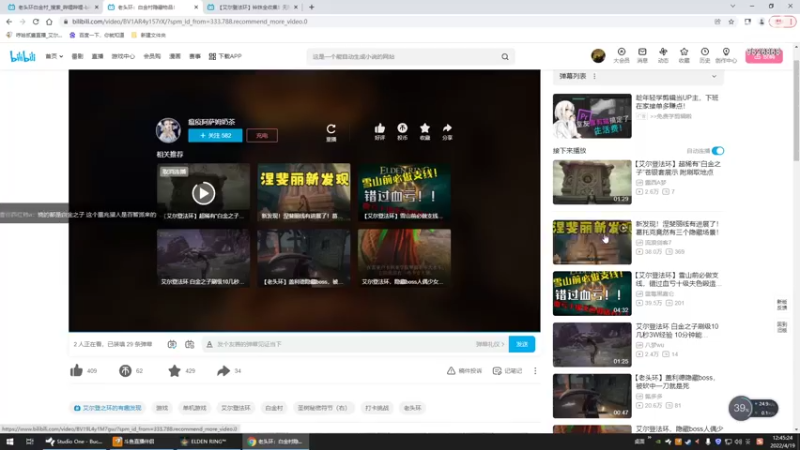The width and height of the screenshot is (800, 450).
Task: Open sidebar video thumbnail with 01:29 duration
Action: (x=592, y=182)
